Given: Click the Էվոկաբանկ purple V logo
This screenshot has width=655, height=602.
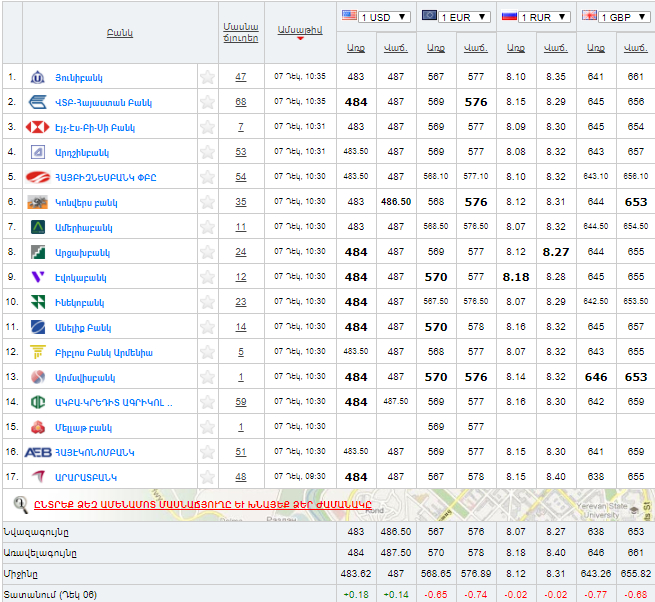Looking at the screenshot, I should click(x=38, y=277).
